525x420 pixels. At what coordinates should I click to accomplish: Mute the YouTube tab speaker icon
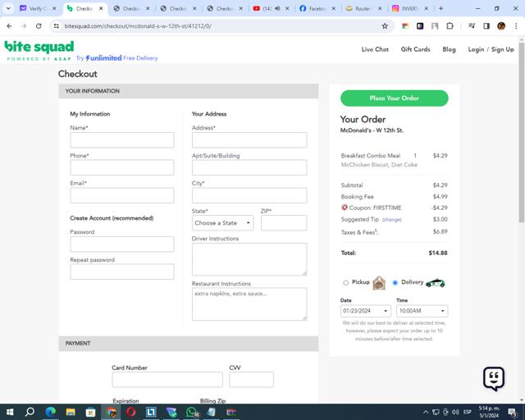point(277,8)
